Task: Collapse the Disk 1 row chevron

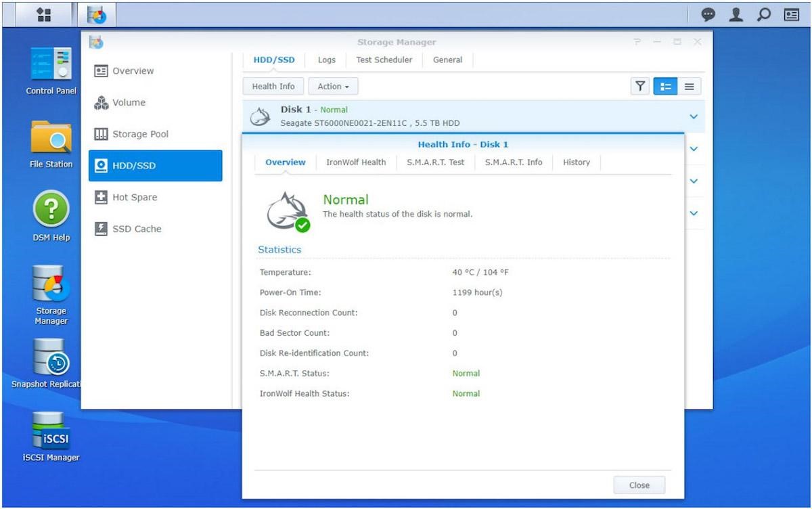Action: (x=693, y=116)
